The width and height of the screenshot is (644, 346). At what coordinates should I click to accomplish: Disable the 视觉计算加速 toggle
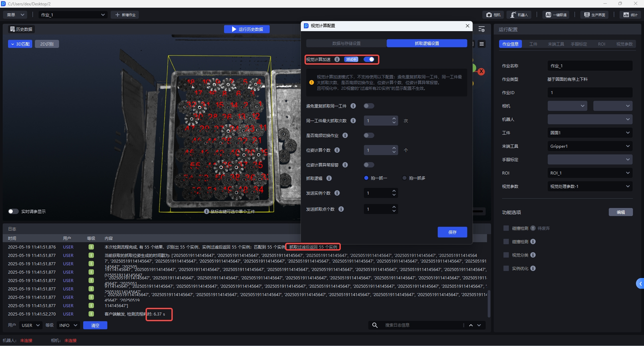tap(369, 59)
